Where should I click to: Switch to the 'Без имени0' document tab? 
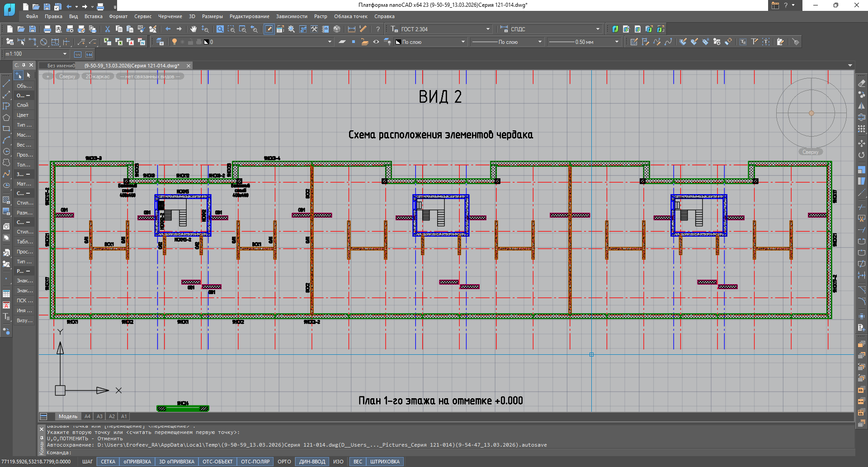tap(61, 66)
